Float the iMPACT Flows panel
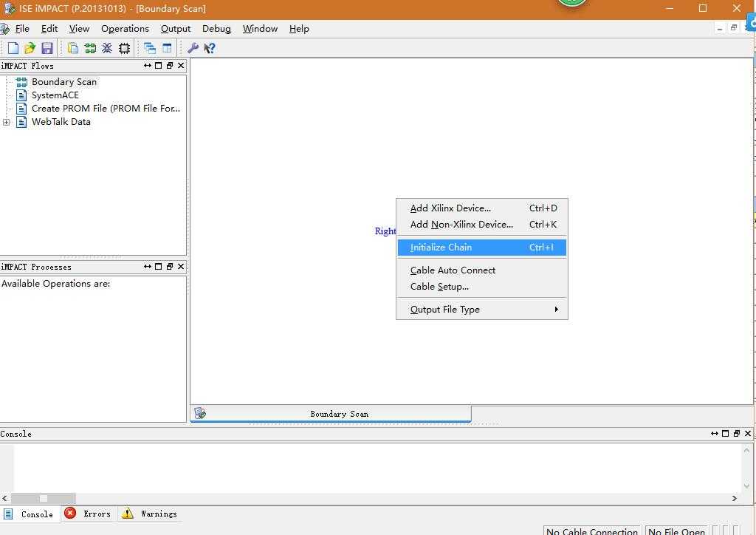 (170, 66)
